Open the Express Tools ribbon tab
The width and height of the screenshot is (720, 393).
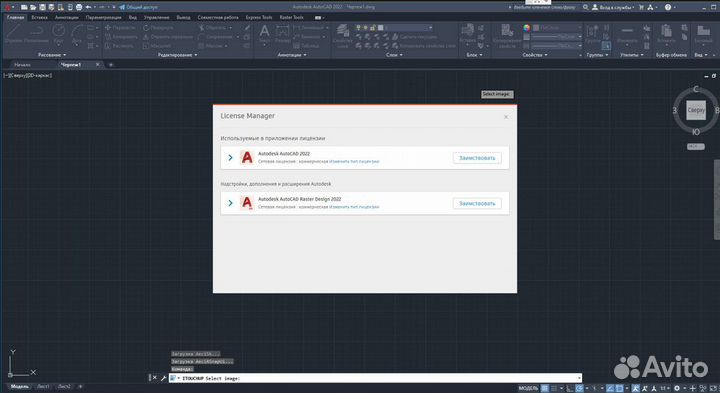259,17
